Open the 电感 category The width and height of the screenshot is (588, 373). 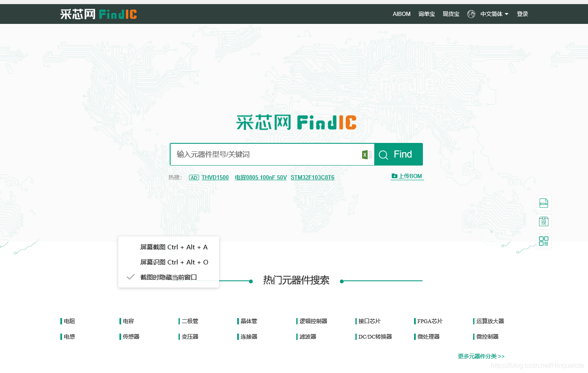[x=69, y=337]
